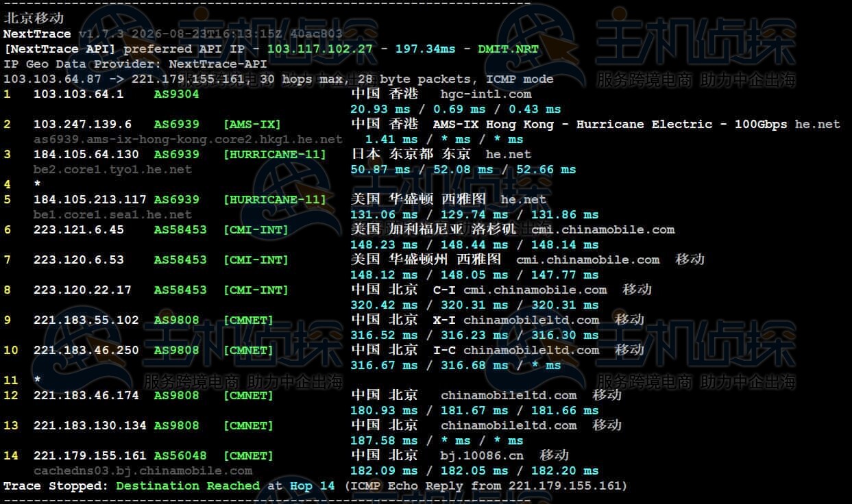Screen dimensions: 852x504
Task: Click the bj.10086.cn domain
Action: [482, 455]
